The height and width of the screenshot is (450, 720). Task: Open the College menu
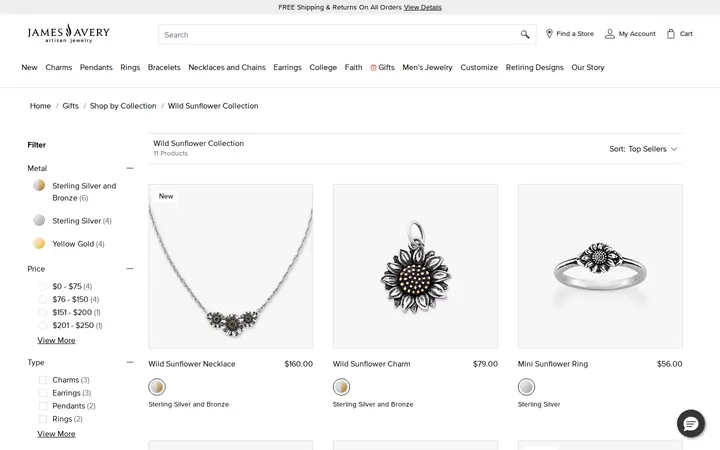(x=323, y=68)
